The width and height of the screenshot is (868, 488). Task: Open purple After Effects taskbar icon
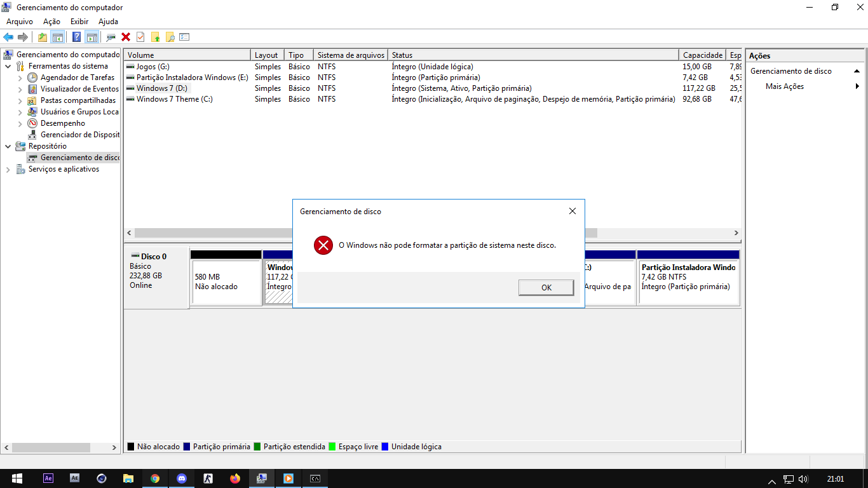click(x=48, y=478)
